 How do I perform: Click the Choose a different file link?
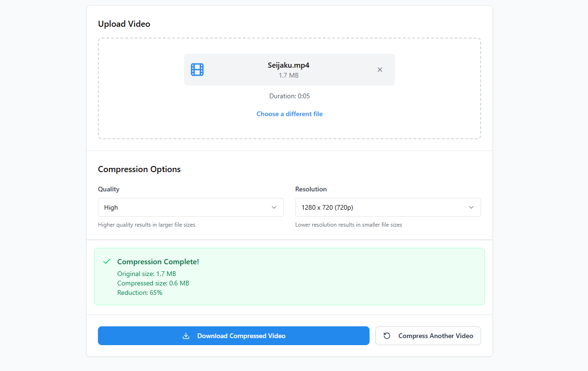(290, 114)
